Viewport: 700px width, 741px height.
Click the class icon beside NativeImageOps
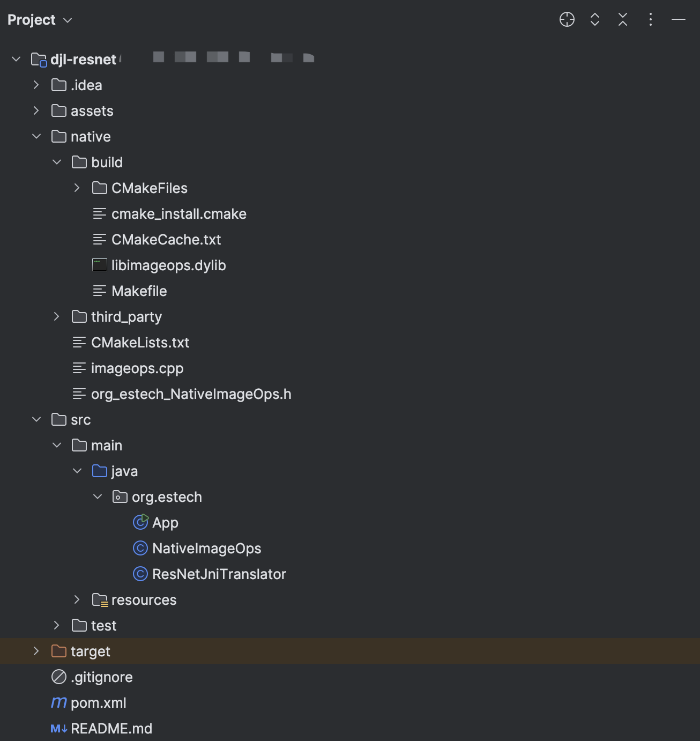click(x=140, y=548)
